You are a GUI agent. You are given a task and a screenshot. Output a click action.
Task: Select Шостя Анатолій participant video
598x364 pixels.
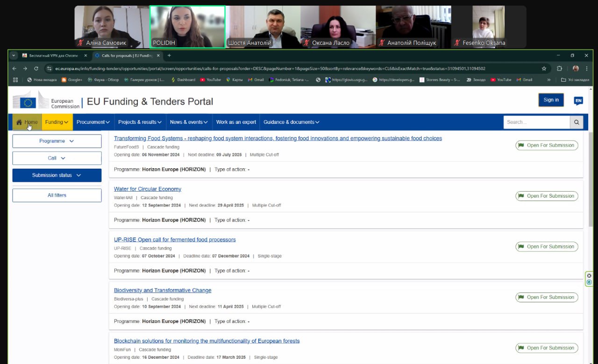pyautogui.click(x=263, y=27)
